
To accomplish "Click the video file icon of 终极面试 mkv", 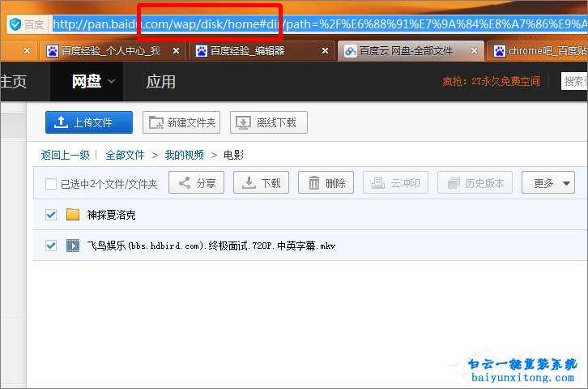I will [x=73, y=246].
